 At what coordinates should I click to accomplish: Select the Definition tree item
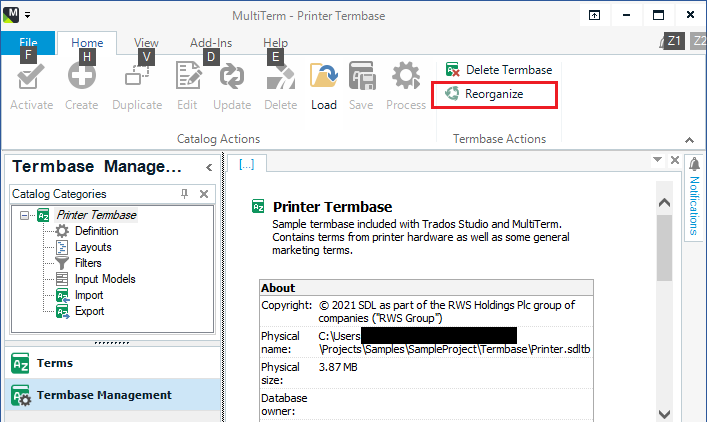tap(96, 231)
